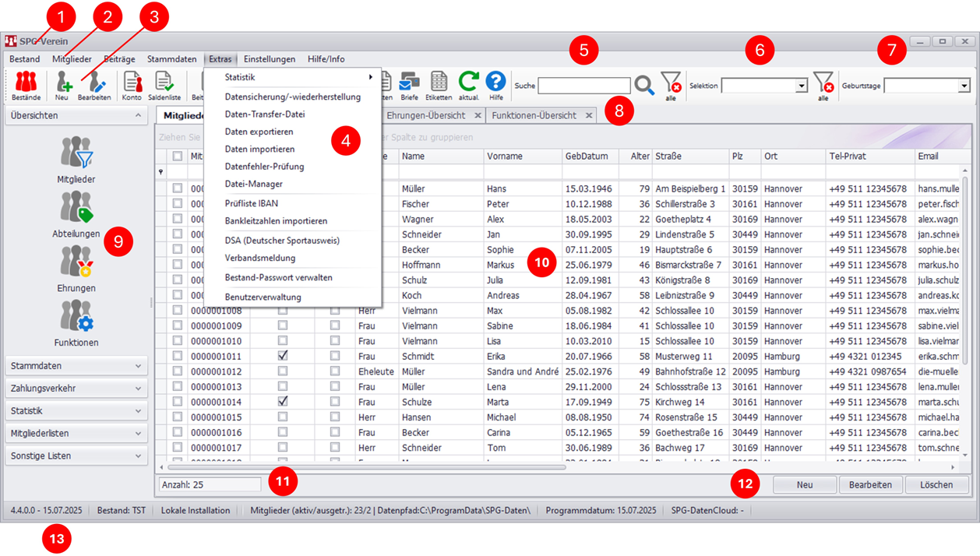Viewport: 980px width, 556px height.
Task: Select Daten exportieren from Extras menu
Action: click(259, 132)
